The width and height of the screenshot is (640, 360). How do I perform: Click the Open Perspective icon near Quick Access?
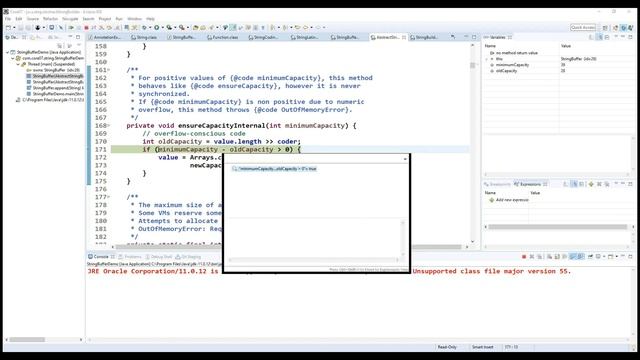click(605, 28)
